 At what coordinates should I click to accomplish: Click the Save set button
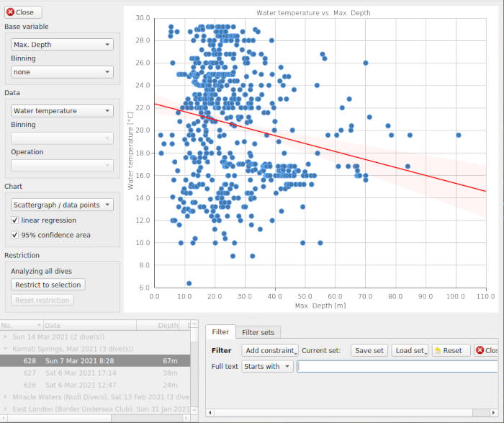(370, 350)
